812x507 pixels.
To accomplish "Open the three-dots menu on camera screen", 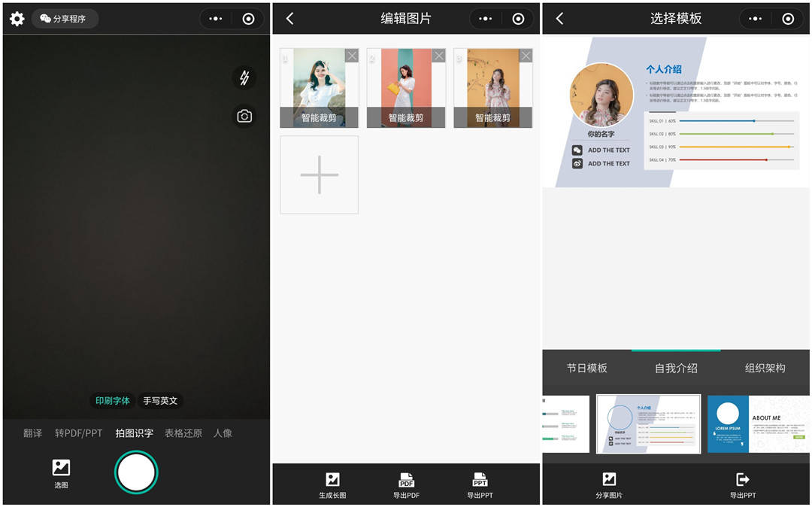I will click(216, 19).
